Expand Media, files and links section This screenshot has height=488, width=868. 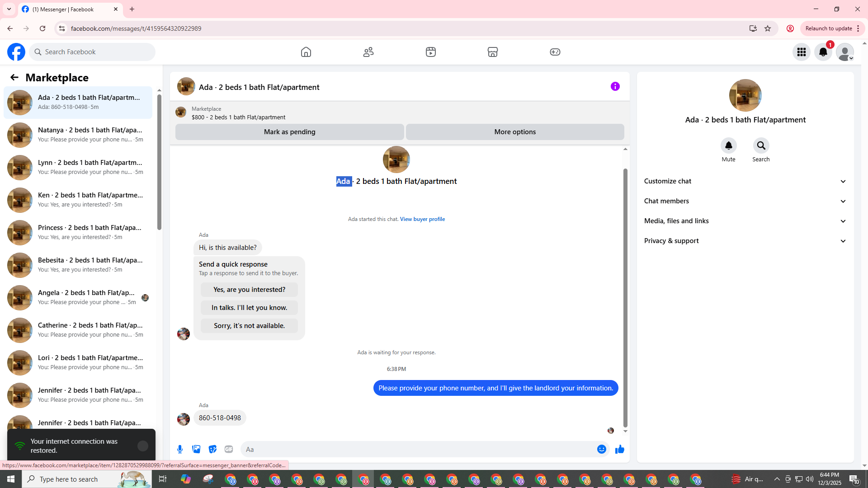[x=745, y=221]
